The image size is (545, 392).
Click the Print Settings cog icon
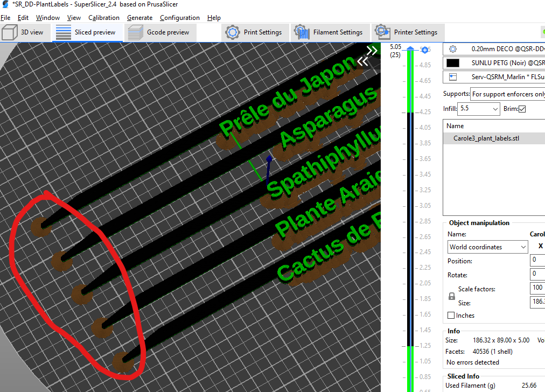pos(232,32)
